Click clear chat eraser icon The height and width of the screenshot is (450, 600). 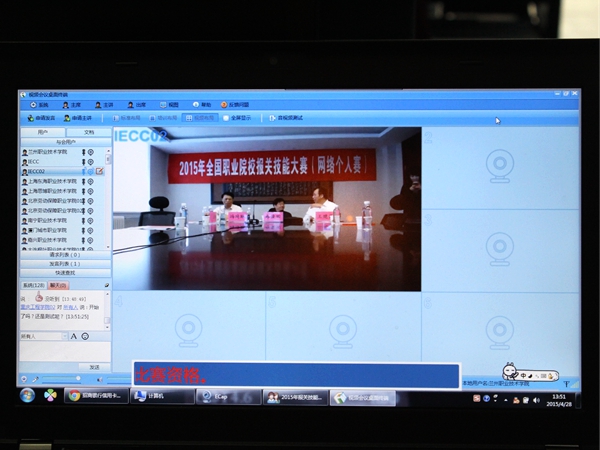(107, 285)
